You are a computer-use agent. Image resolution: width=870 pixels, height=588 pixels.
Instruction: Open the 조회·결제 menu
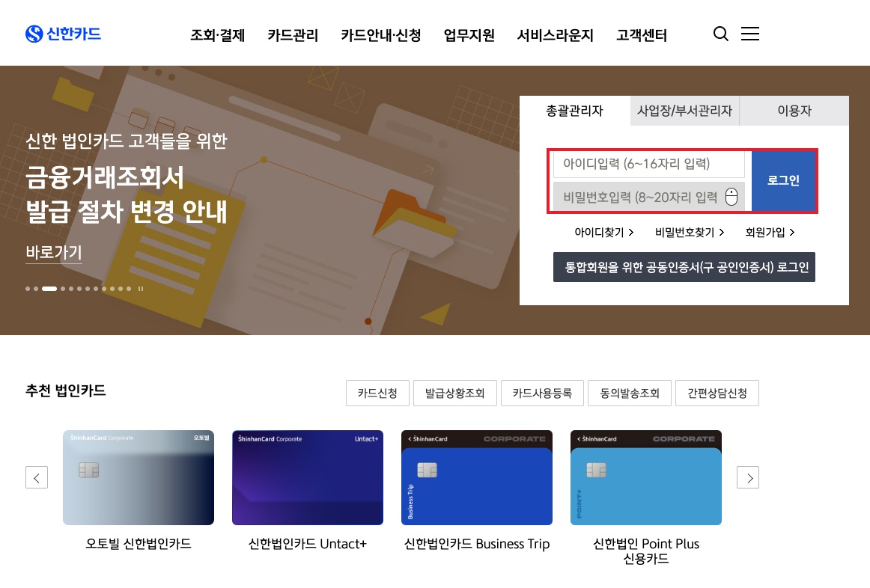[217, 35]
